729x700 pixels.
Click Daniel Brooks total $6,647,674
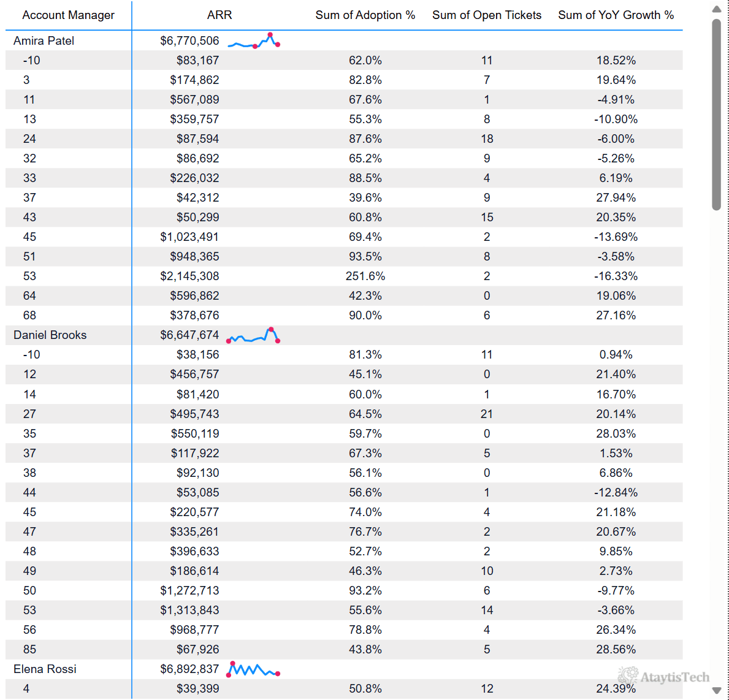coord(189,335)
